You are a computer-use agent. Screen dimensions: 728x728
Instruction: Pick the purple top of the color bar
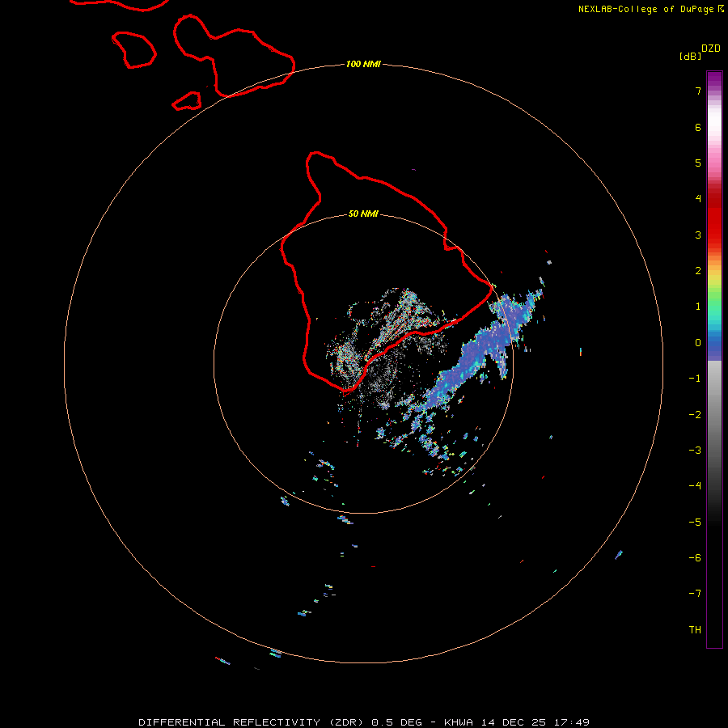pos(714,81)
